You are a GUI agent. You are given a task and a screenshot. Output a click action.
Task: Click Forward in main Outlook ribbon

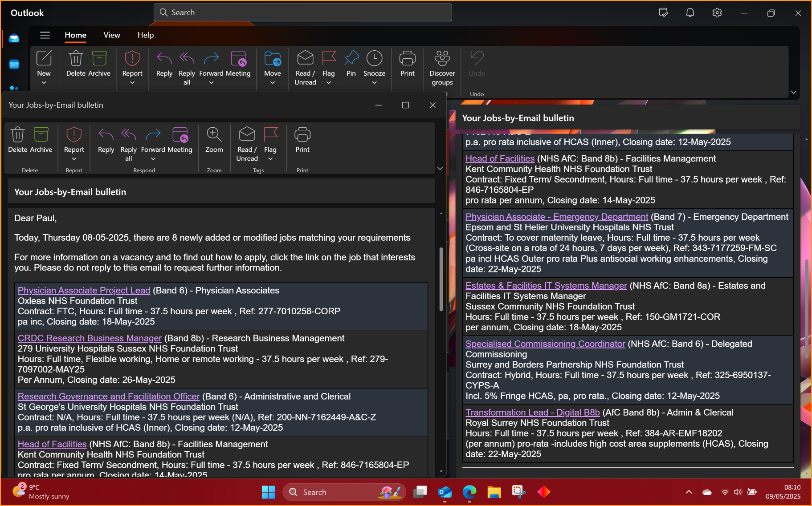click(211, 64)
